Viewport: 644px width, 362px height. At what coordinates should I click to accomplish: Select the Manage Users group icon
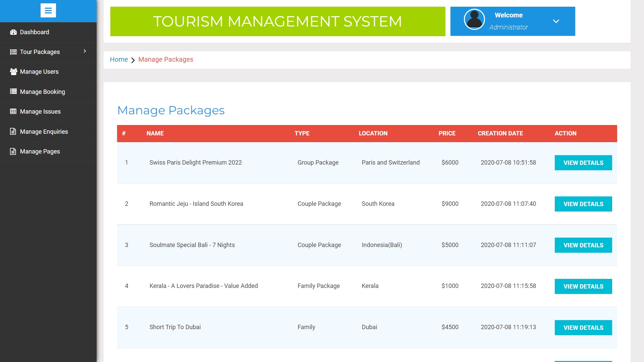pos(13,71)
